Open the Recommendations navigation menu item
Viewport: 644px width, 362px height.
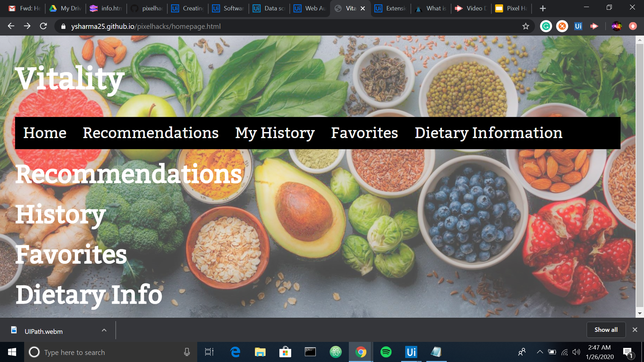(151, 133)
